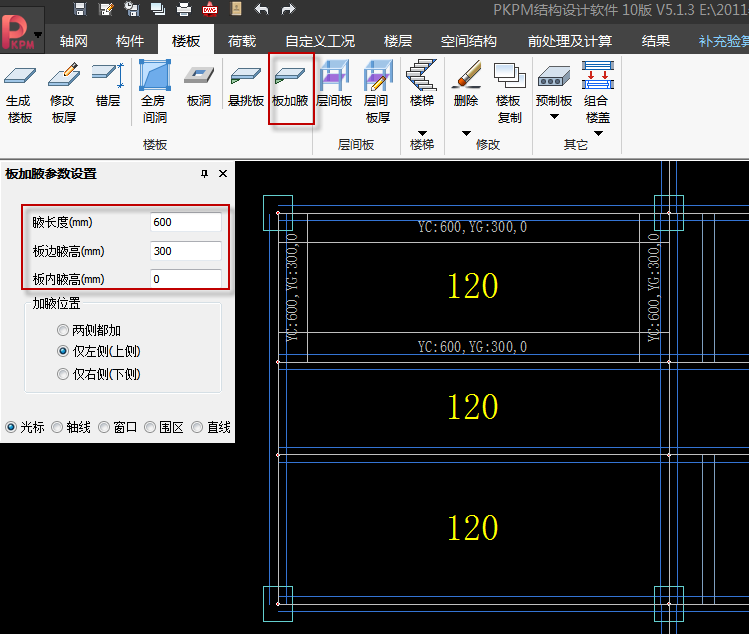Open the 轴网 ribbon tab

[x=73, y=41]
